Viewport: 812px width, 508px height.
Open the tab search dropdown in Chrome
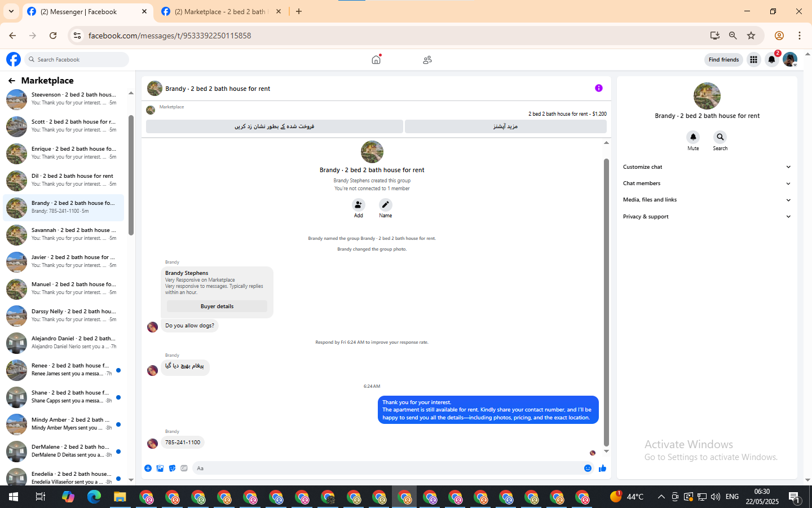coord(11,11)
